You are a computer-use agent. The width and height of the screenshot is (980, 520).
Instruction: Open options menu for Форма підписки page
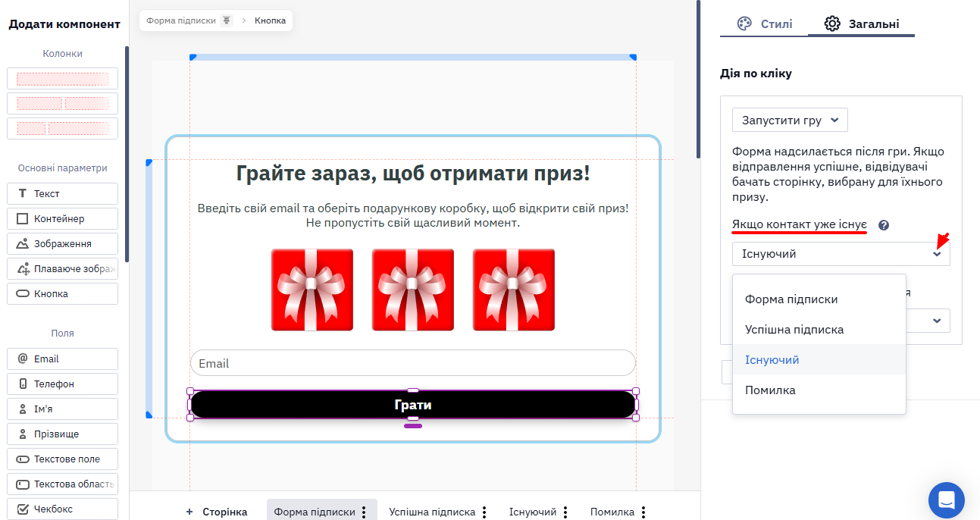364,512
